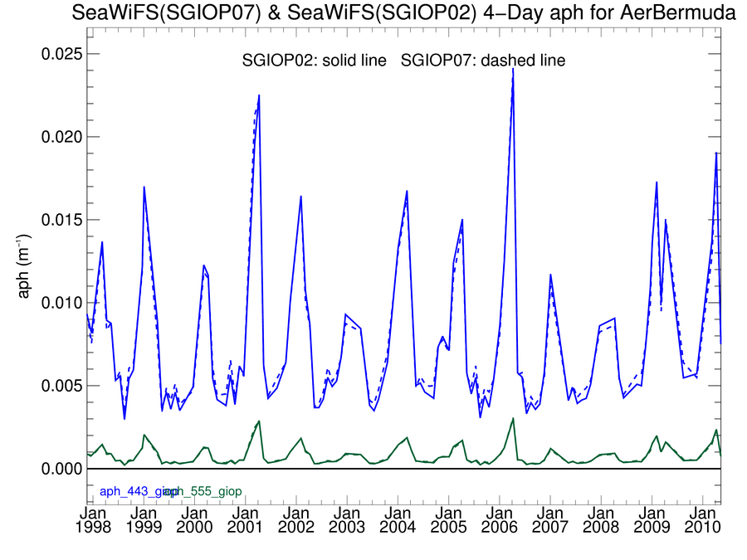This screenshot has height=560, width=747.
Task: Click the Jan 2008 x-axis label
Action: (601, 520)
